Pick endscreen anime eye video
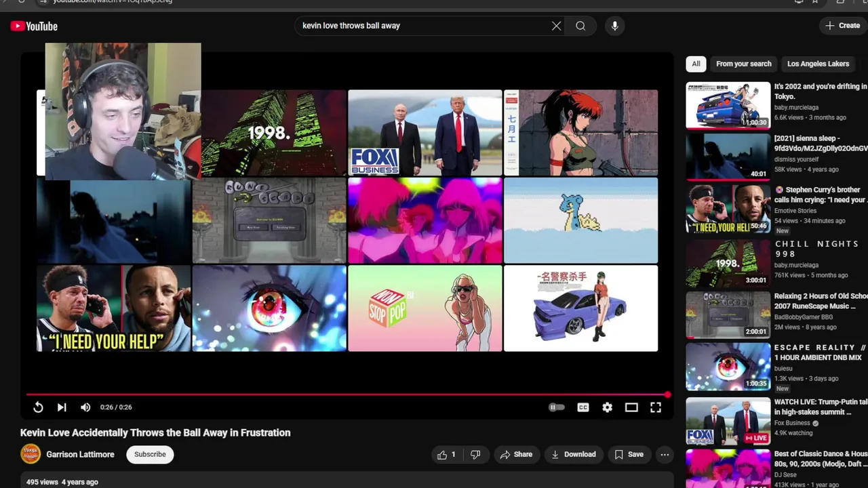Viewport: 868px width, 488px height. pyautogui.click(x=269, y=308)
